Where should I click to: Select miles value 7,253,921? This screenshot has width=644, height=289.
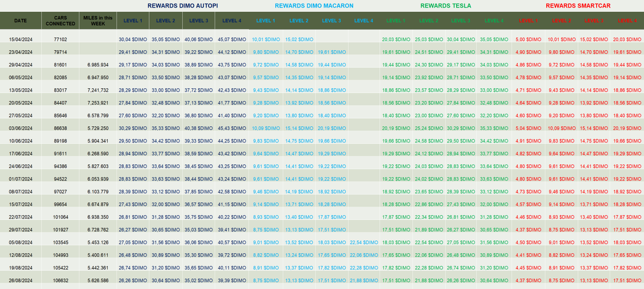(98, 102)
